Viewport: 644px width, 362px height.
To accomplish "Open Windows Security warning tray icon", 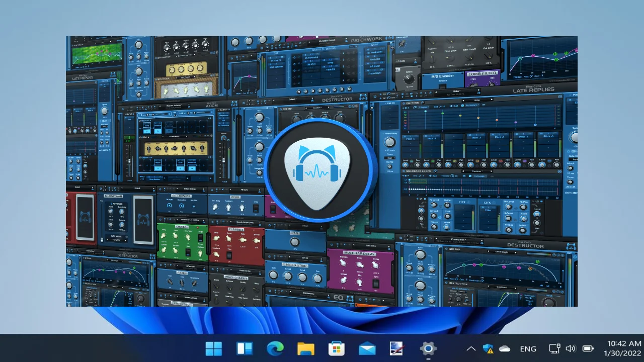I will pyautogui.click(x=488, y=348).
